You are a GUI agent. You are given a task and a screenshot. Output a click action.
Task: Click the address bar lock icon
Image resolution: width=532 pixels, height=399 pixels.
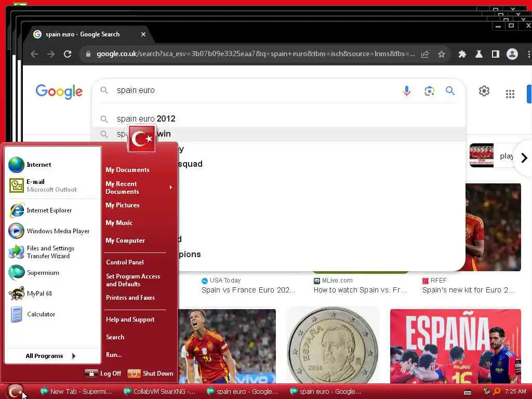tap(88, 54)
